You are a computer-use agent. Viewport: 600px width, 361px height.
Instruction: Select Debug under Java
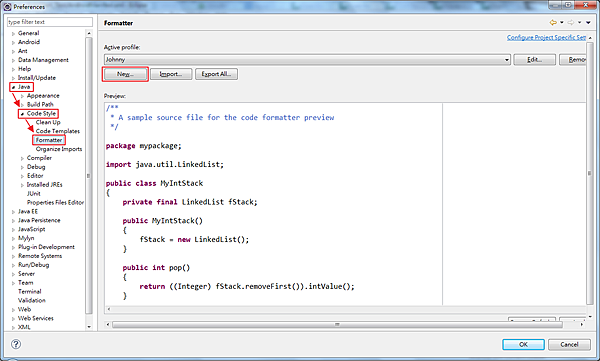click(x=36, y=167)
